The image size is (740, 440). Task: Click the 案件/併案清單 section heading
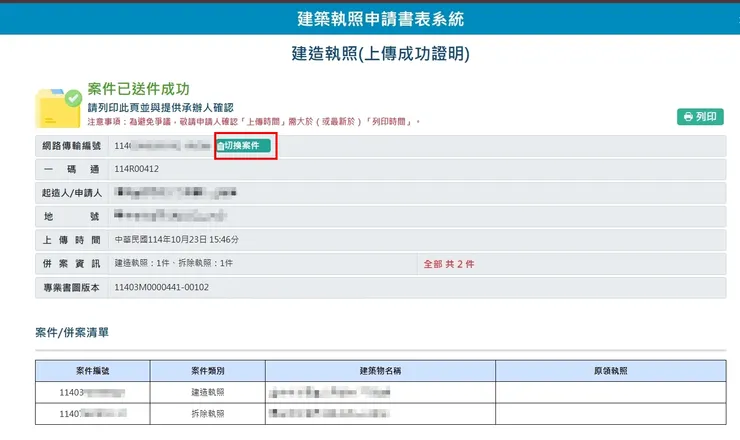click(x=72, y=332)
